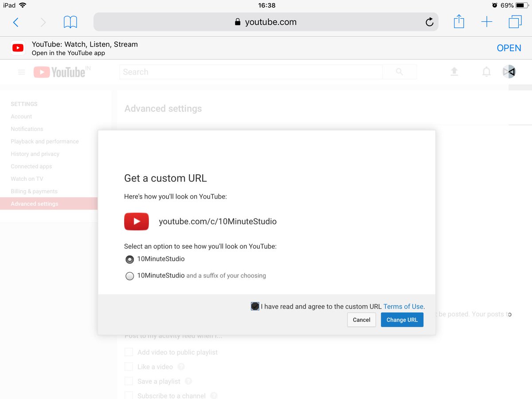Add a new tab with plus icon
This screenshot has height=399, width=532.
click(x=487, y=22)
